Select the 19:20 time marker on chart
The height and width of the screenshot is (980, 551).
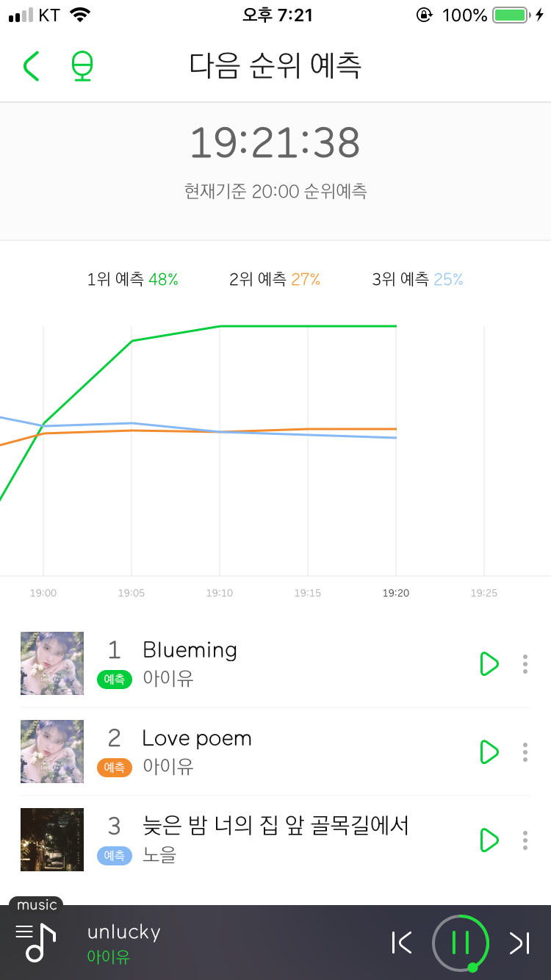396,593
